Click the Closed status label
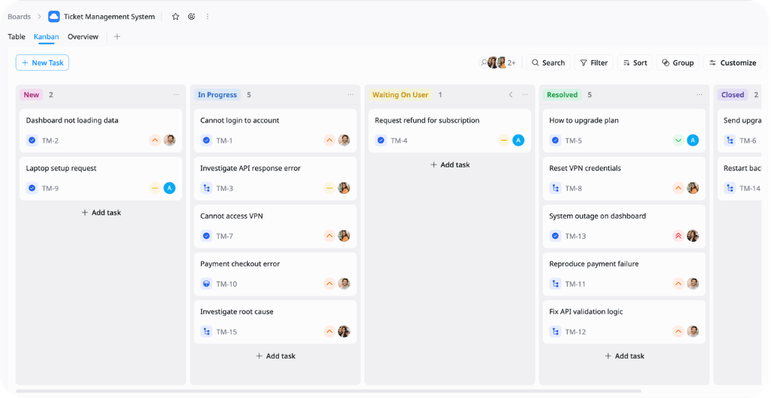 coord(732,94)
